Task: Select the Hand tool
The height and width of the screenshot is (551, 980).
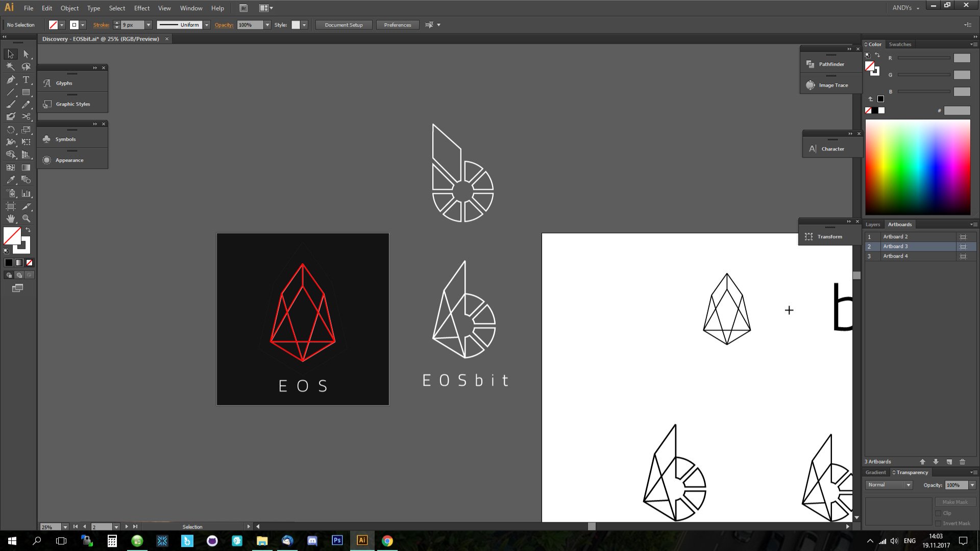Action: pyautogui.click(x=10, y=218)
